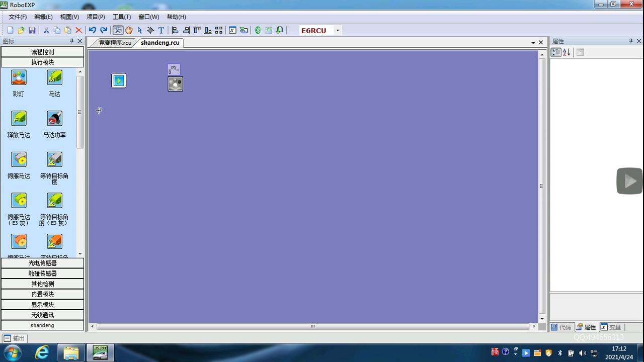Click the video play overlay button
This screenshot has height=362, width=644.
click(630, 181)
